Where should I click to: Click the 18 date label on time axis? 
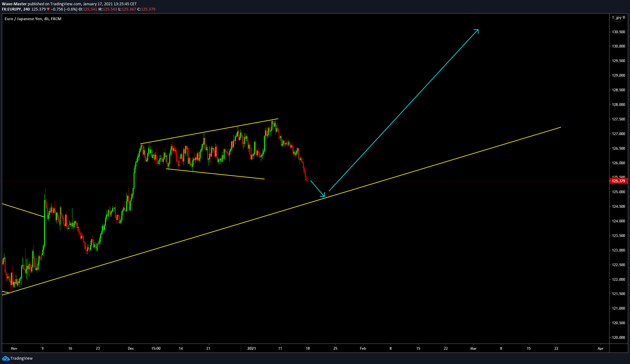308,348
